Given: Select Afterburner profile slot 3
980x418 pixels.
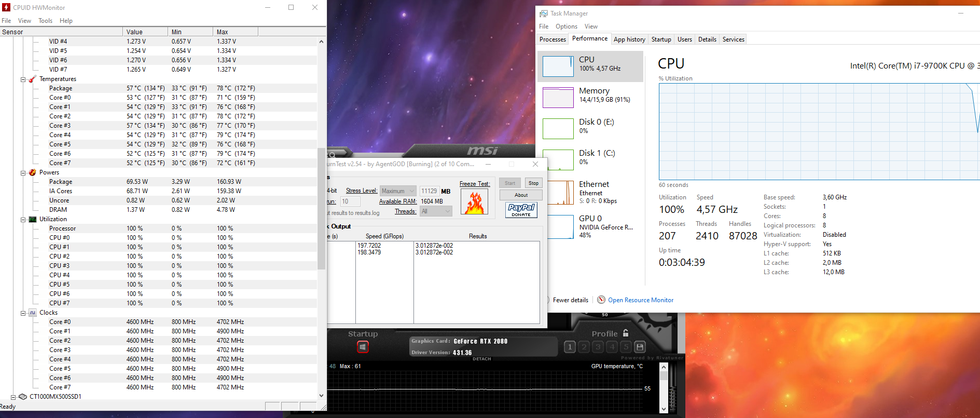Looking at the screenshot, I should pos(598,346).
